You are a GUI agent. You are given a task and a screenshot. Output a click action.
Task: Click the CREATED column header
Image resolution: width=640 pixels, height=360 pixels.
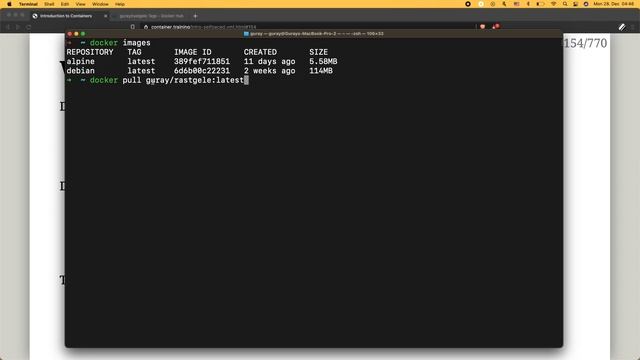tap(260, 52)
